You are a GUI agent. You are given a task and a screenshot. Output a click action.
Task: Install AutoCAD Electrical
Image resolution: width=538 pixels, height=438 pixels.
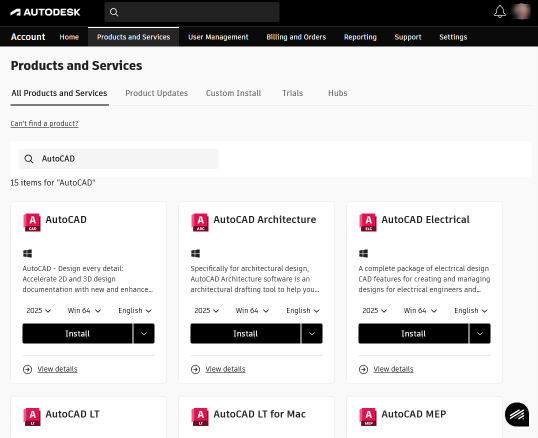click(x=413, y=333)
